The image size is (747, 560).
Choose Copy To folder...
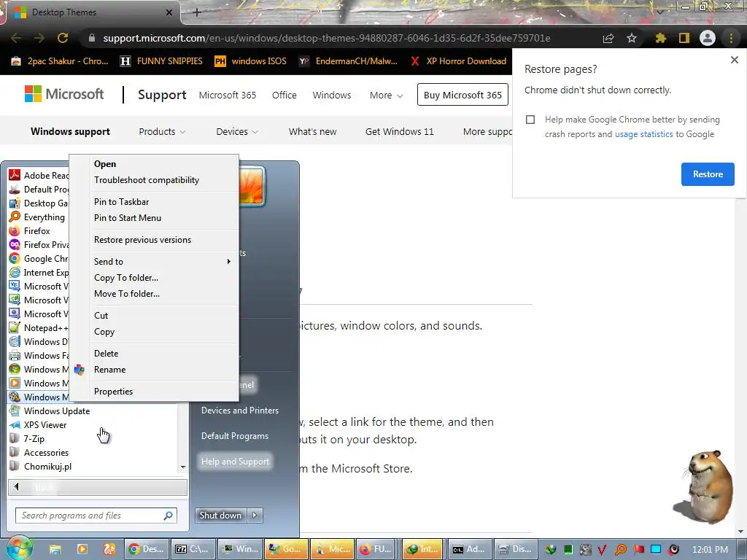[162, 278]
